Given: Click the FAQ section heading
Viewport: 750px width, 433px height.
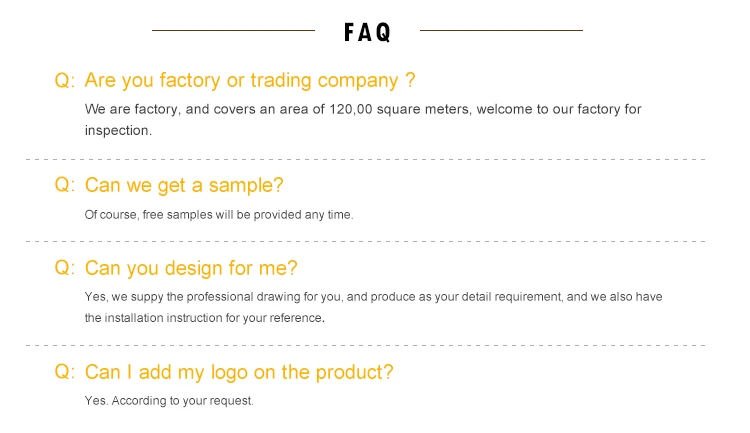Looking at the screenshot, I should (367, 32).
